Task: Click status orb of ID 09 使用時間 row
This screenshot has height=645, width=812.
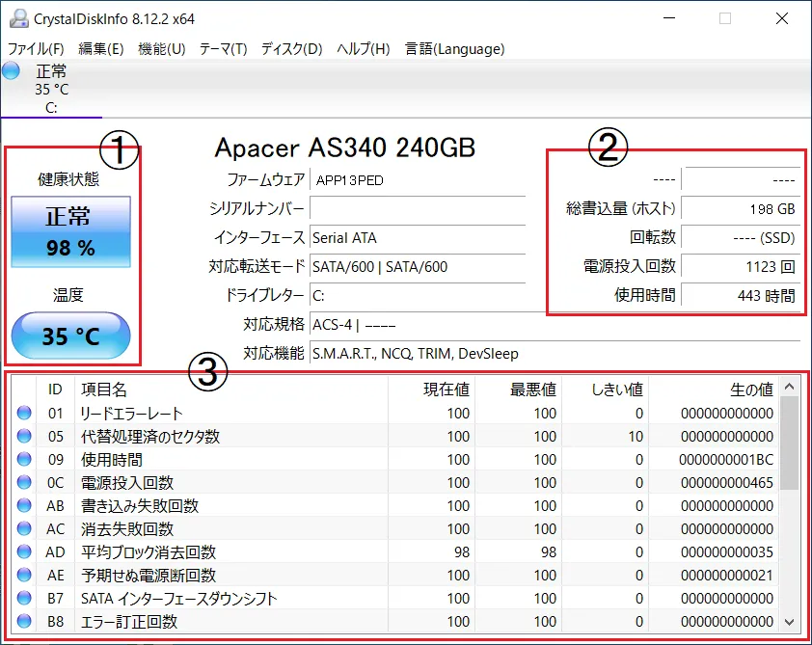Action: click(24, 459)
